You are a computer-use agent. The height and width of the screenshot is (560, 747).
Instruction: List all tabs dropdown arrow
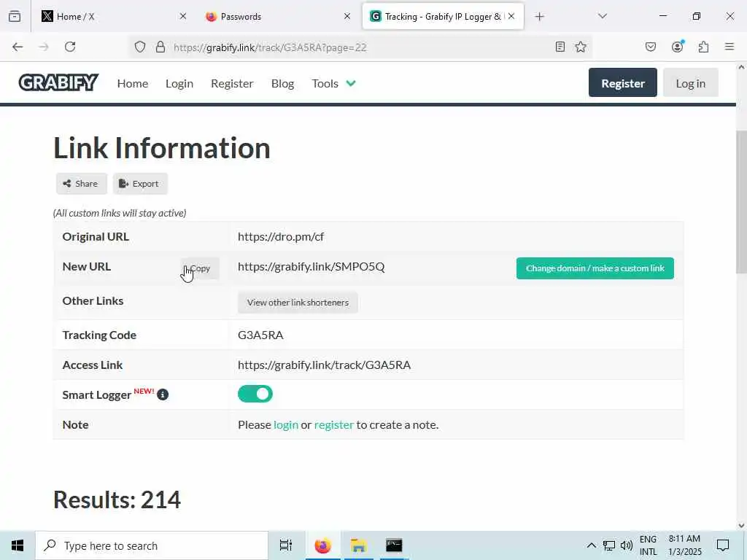(x=602, y=16)
